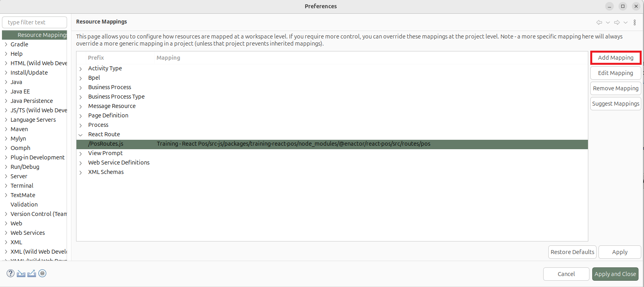
Task: Expand the Maven sidebar node arrow
Action: pyautogui.click(x=6, y=129)
